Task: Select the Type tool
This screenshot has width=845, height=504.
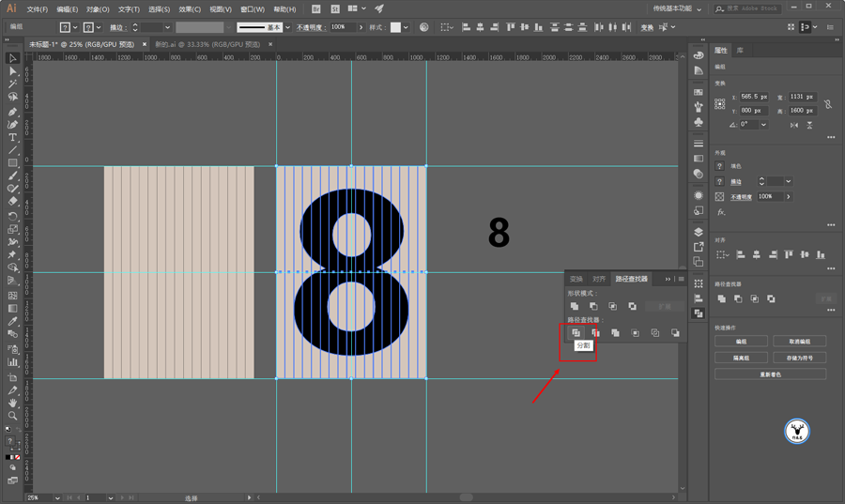Action: pos(13,137)
